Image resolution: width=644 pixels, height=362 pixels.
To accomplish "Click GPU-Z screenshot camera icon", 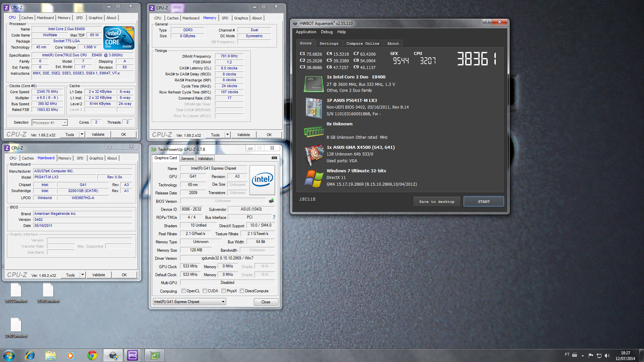I will (x=274, y=158).
